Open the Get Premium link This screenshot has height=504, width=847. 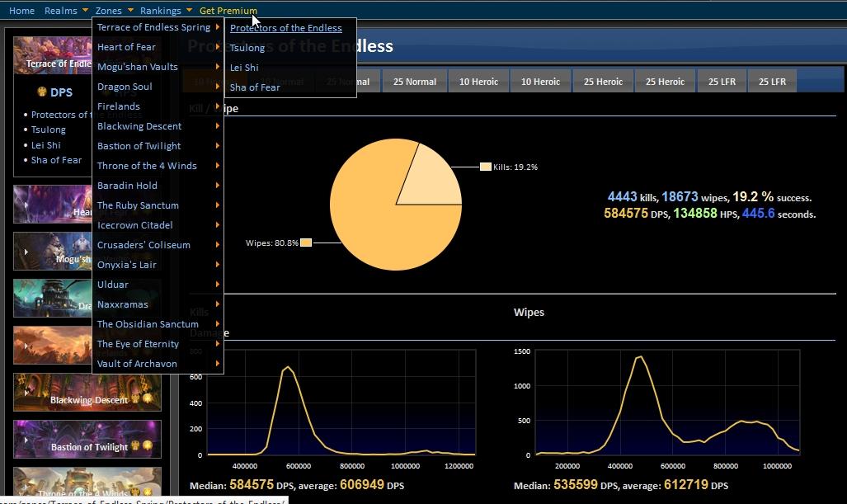point(228,10)
